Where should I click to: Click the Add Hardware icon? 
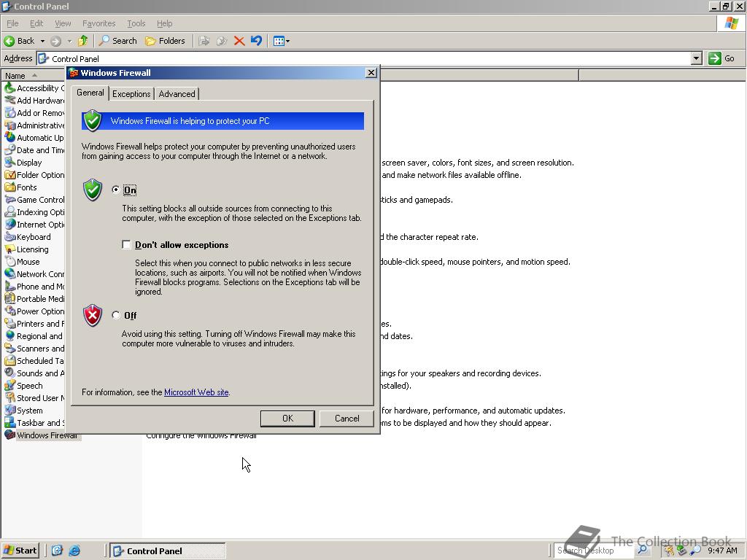[x=9, y=100]
